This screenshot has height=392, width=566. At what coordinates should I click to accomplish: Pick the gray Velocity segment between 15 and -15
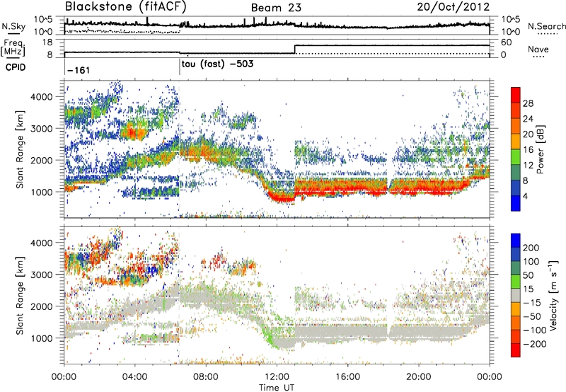tap(516, 296)
